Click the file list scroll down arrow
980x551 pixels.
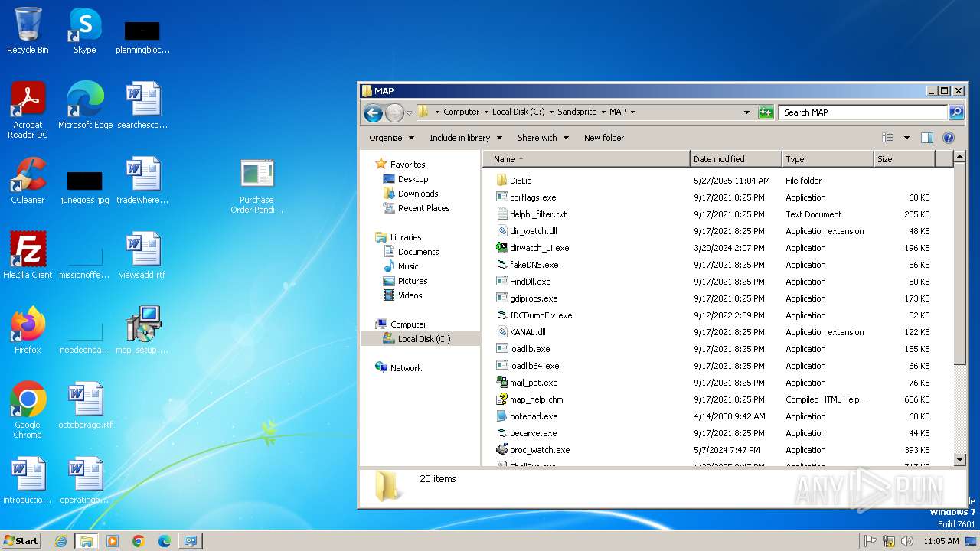pyautogui.click(x=960, y=460)
